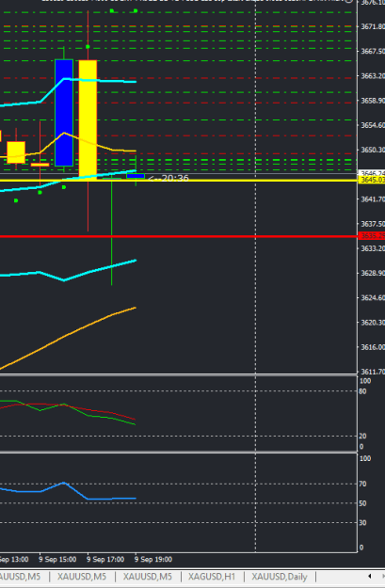The width and height of the screenshot is (385, 588).
Task: Select the vertical dotted period separator line
Action: click(x=255, y=278)
